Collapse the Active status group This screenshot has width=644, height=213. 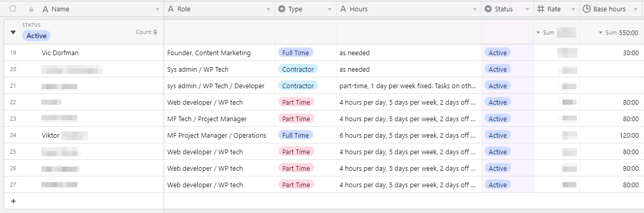coord(13,32)
